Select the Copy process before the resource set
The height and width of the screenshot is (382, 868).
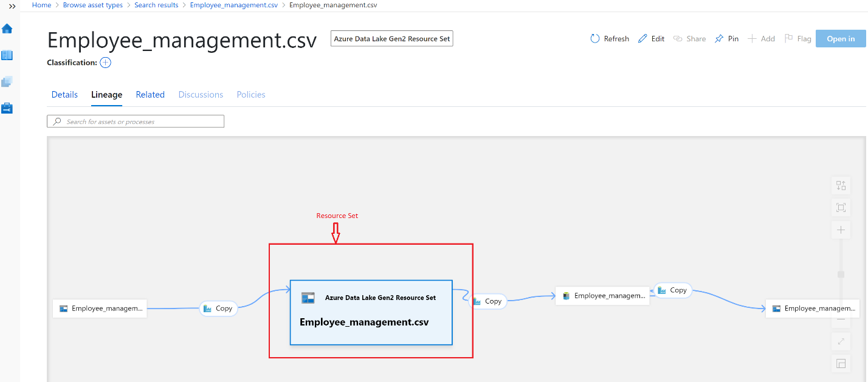tap(219, 309)
